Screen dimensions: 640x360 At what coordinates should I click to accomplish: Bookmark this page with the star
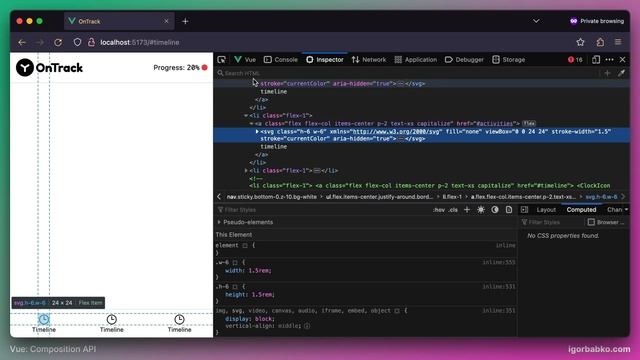[580, 42]
